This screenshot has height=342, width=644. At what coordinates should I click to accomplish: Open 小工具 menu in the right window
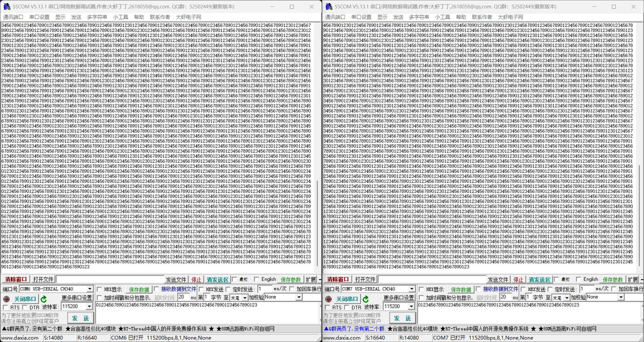coord(442,17)
